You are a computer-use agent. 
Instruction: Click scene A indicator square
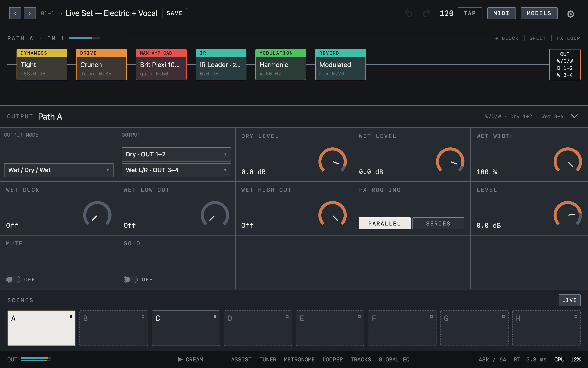point(71,316)
